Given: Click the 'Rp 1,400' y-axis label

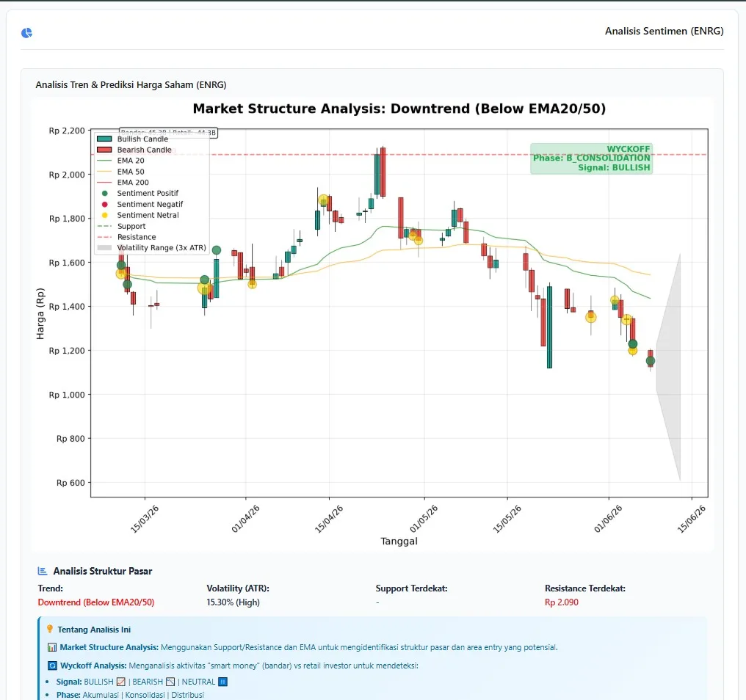Looking at the screenshot, I should (67, 307).
